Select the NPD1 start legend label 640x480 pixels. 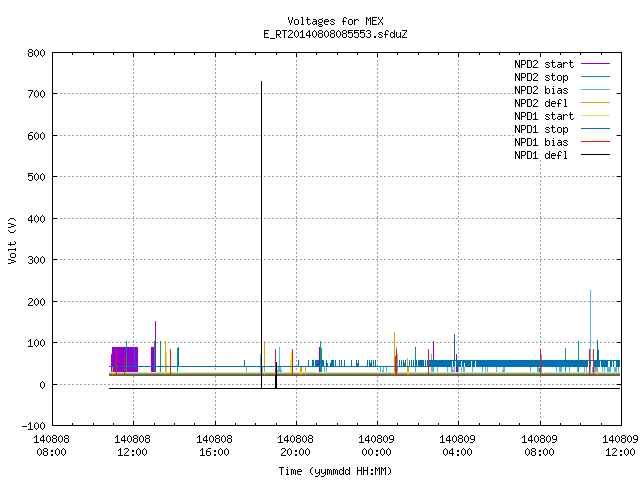pyautogui.click(x=544, y=116)
